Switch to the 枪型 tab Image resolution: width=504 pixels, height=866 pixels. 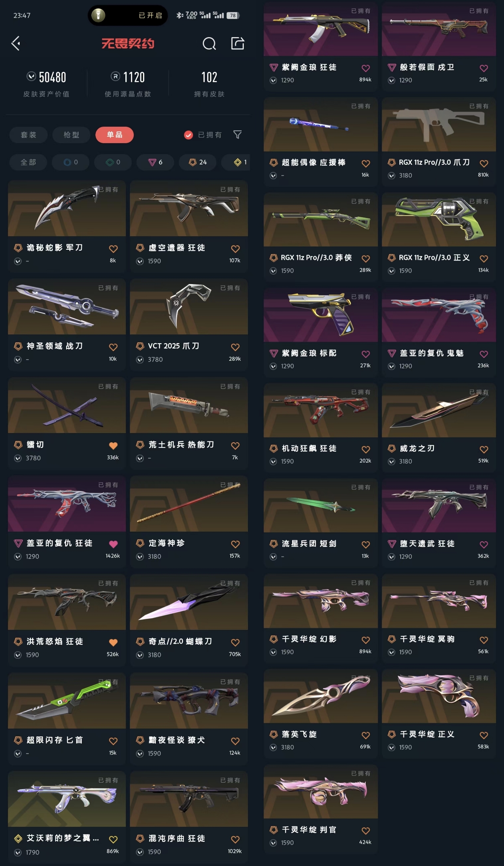coord(71,135)
